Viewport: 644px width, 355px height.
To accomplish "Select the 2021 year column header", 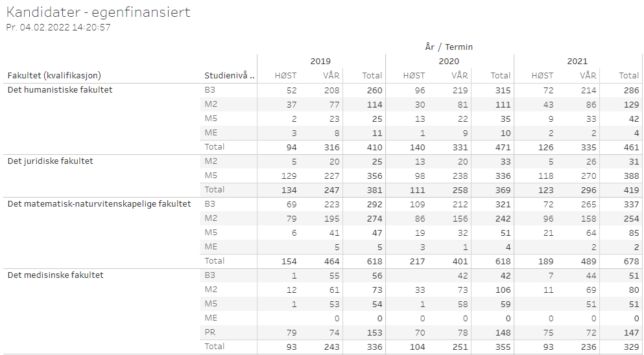I will (x=577, y=62).
